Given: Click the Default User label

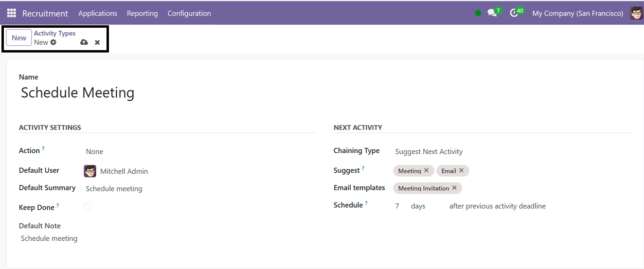Looking at the screenshot, I should point(39,170).
